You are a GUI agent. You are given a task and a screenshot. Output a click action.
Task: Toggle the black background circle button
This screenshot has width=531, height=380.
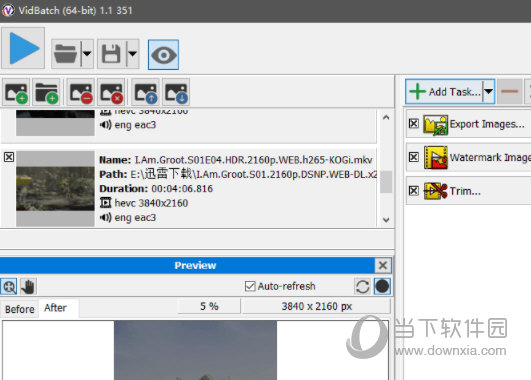(x=382, y=287)
